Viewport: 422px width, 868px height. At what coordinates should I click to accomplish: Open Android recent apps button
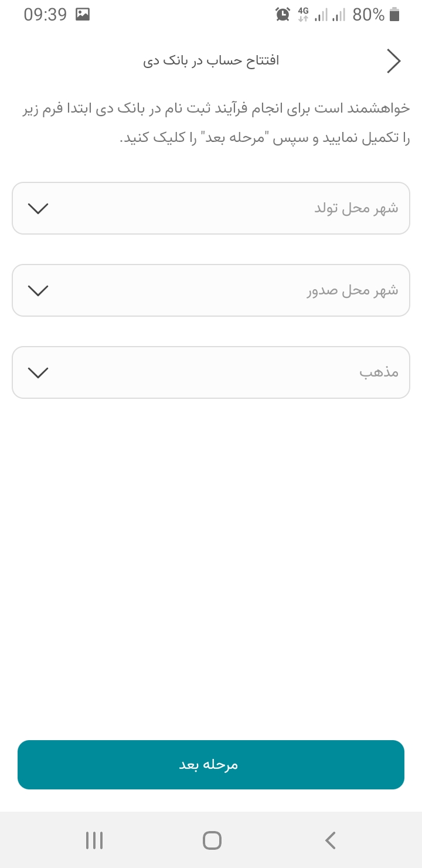pyautogui.click(x=94, y=840)
